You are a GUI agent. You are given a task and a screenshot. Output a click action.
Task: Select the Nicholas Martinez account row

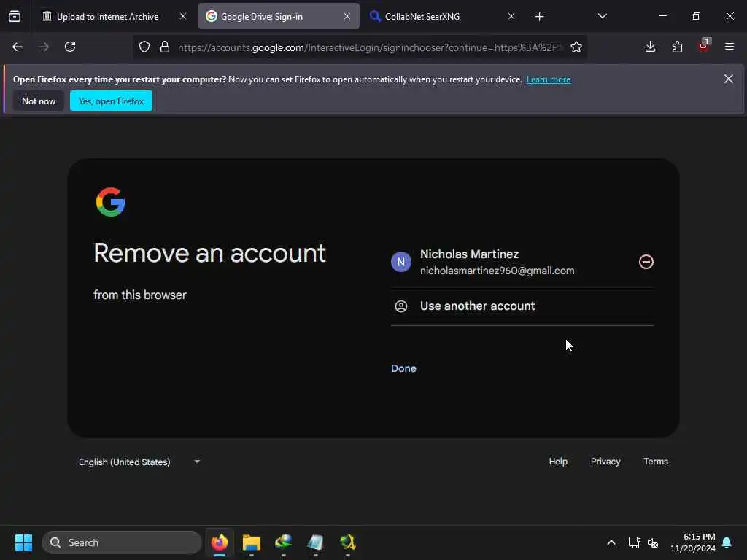(522, 262)
